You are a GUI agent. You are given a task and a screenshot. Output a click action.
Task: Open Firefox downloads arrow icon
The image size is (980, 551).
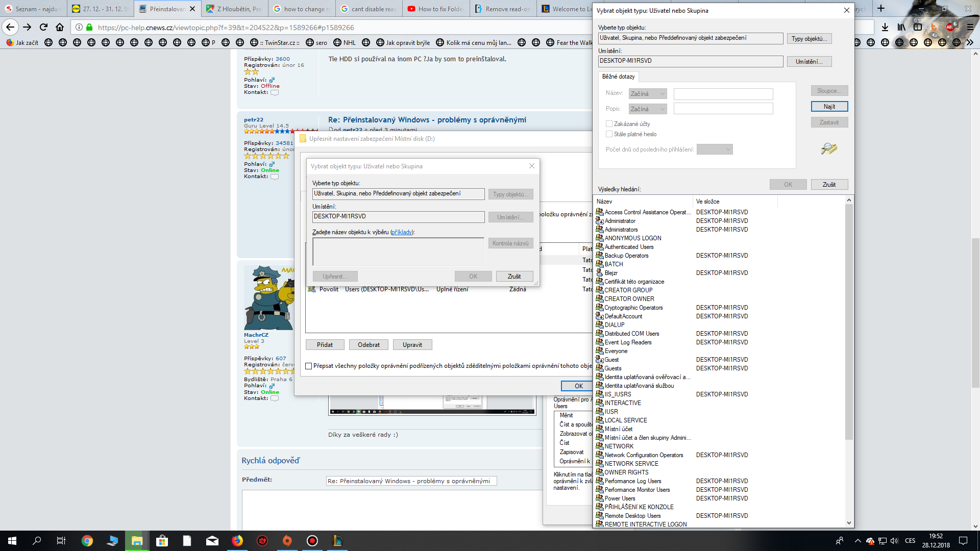tap(885, 27)
